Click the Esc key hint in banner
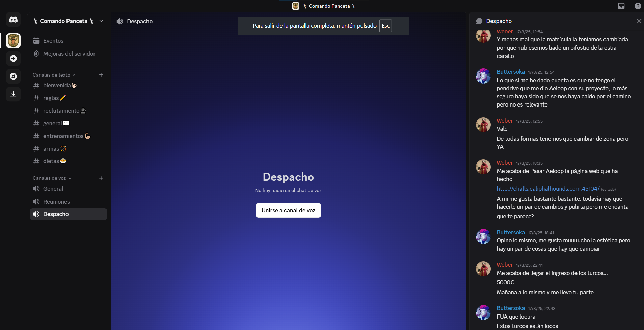This screenshot has height=330, width=644. 385,26
